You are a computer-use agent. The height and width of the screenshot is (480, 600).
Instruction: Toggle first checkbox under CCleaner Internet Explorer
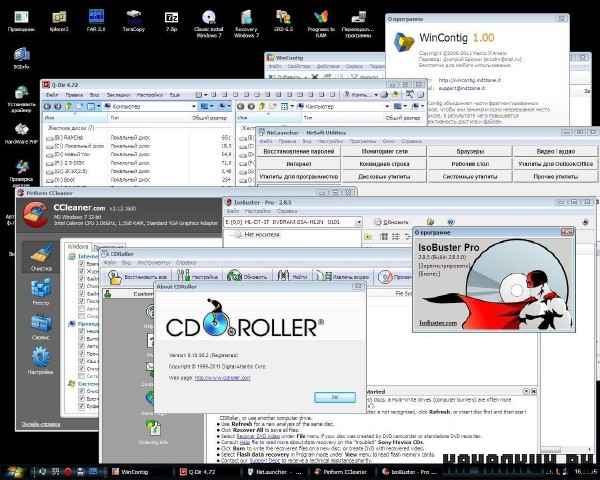(82, 264)
